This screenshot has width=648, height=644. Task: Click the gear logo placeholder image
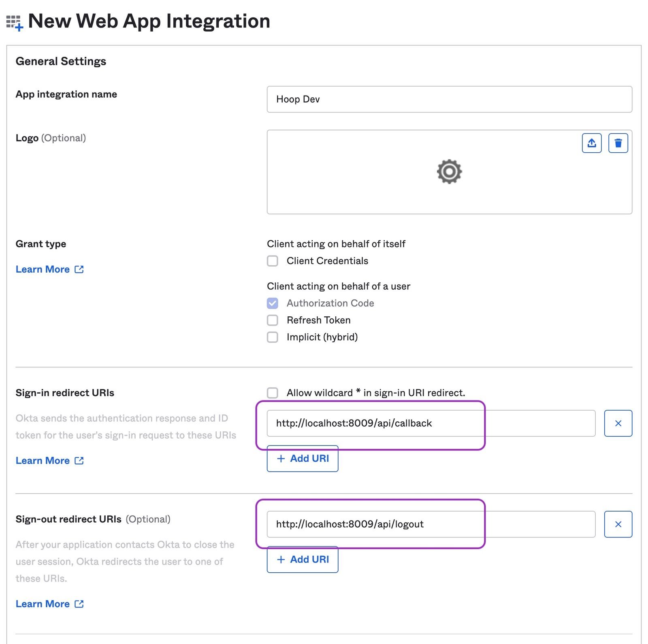[x=449, y=172]
